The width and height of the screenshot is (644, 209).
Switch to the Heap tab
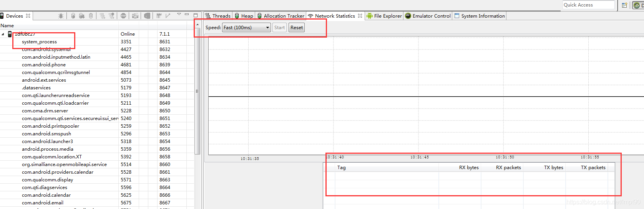244,16
